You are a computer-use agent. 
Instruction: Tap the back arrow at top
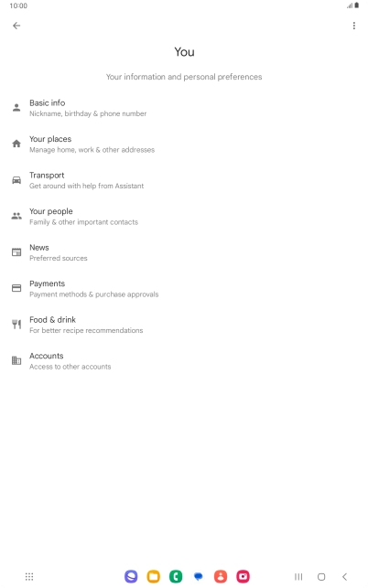point(16,26)
